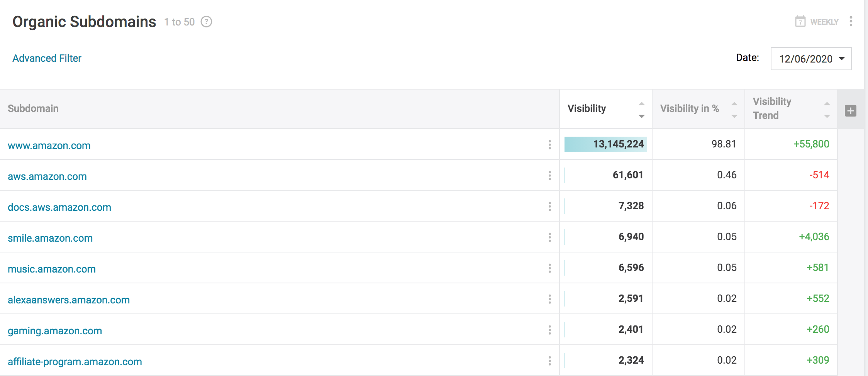Open music.amazon.com subdomain link
Viewport: 868px width, 376px height.
coord(52,269)
